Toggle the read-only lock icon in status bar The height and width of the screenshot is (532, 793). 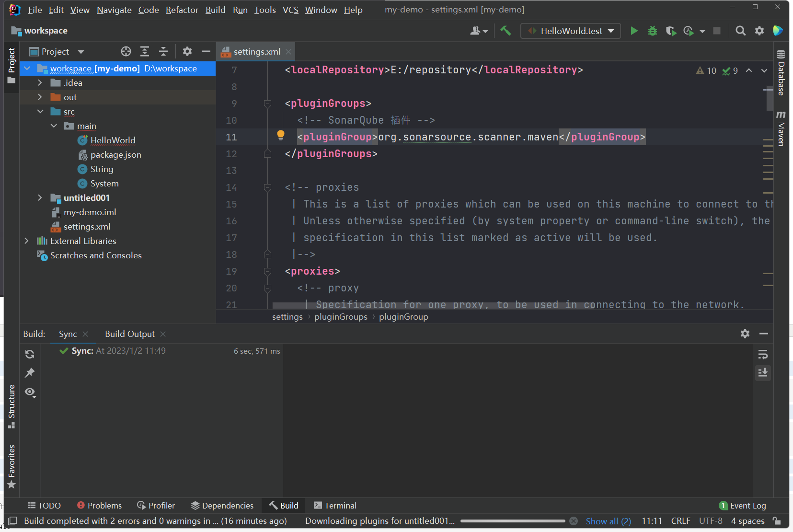tap(777, 521)
